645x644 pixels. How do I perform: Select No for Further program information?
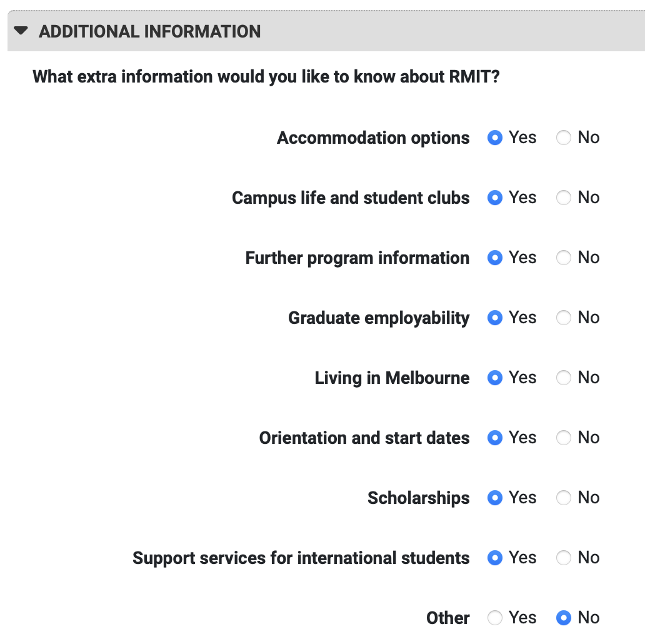click(564, 258)
